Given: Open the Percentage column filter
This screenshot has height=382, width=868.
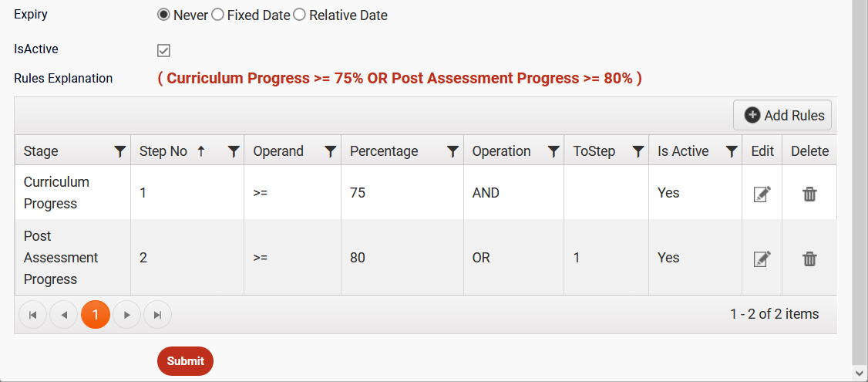Looking at the screenshot, I should tap(453, 152).
